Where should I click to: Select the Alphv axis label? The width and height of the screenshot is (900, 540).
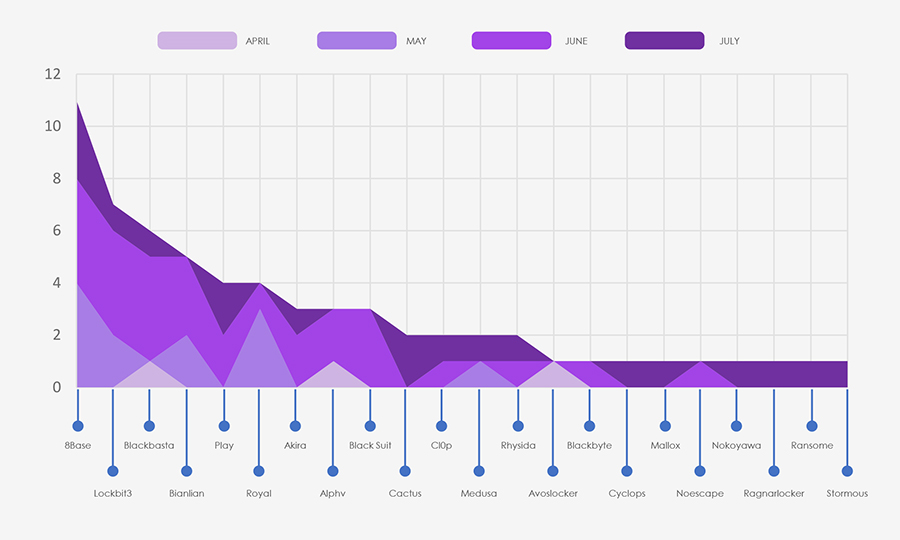click(333, 494)
